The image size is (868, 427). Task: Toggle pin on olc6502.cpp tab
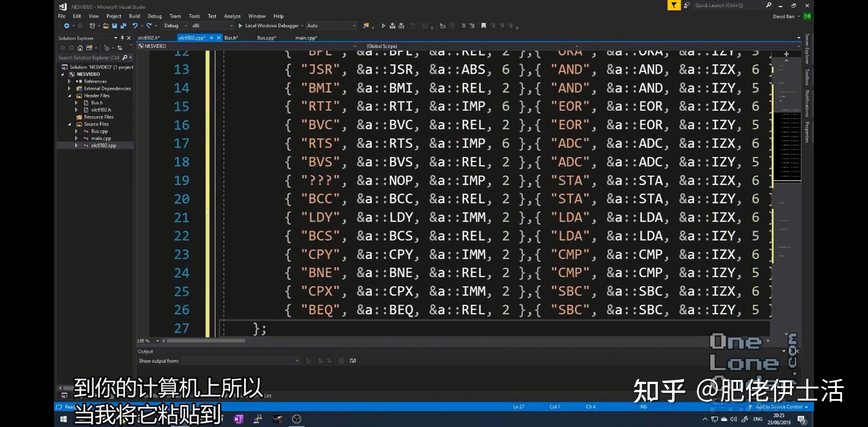point(211,38)
